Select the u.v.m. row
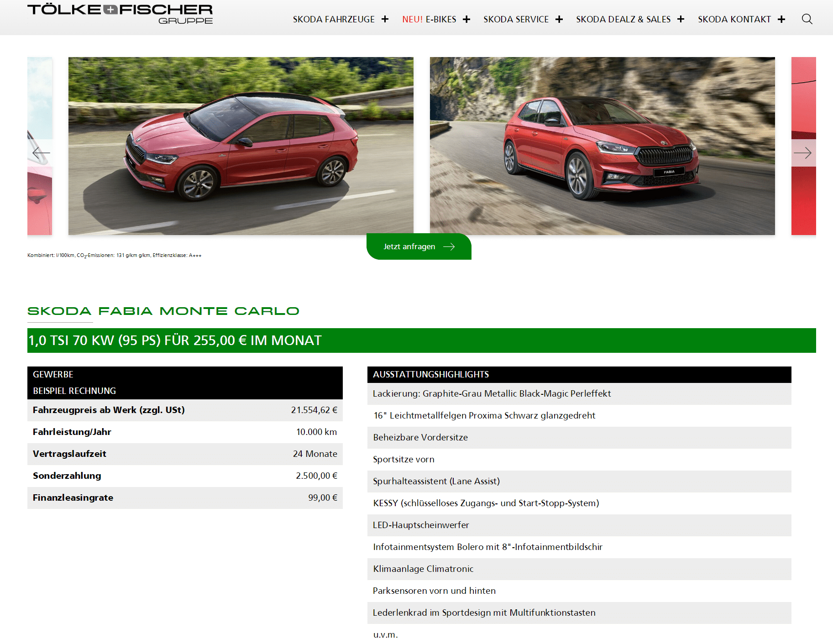The image size is (833, 644). pos(579,634)
